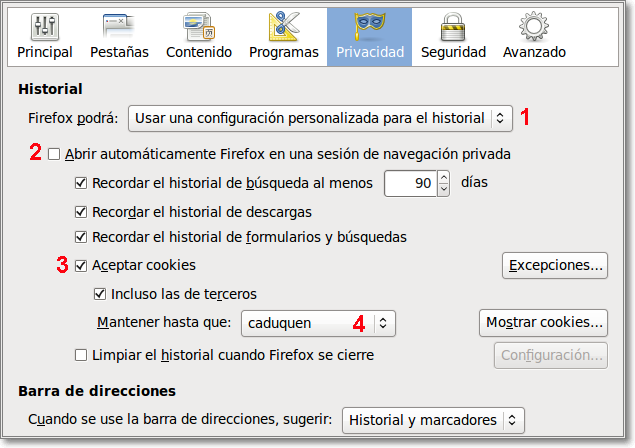
Task: Uncheck Recordar el historial de búsqueda
Action: (81, 183)
